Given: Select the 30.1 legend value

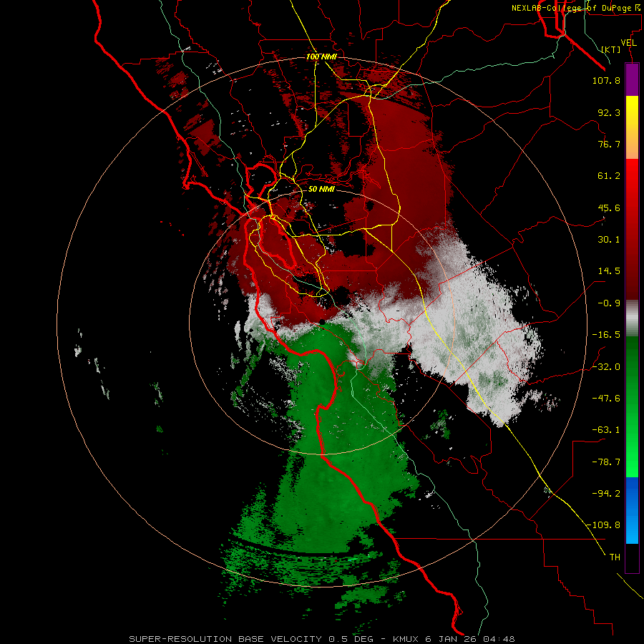Looking at the screenshot, I should point(609,240).
